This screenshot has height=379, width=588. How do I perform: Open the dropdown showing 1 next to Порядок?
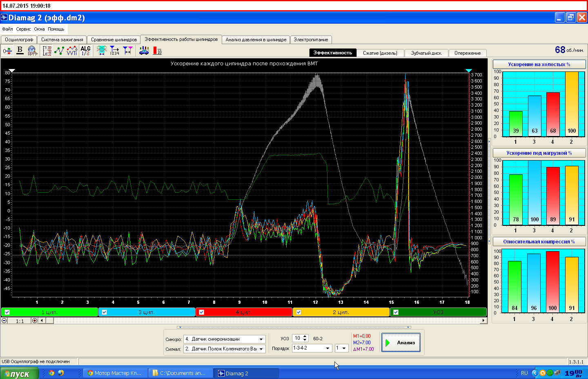pos(344,348)
